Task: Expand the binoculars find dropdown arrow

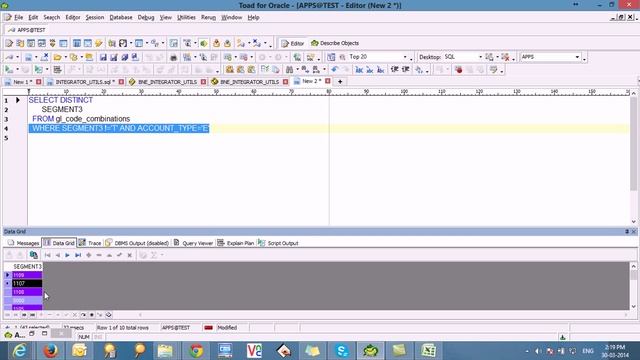Action: pyautogui.click(x=297, y=70)
